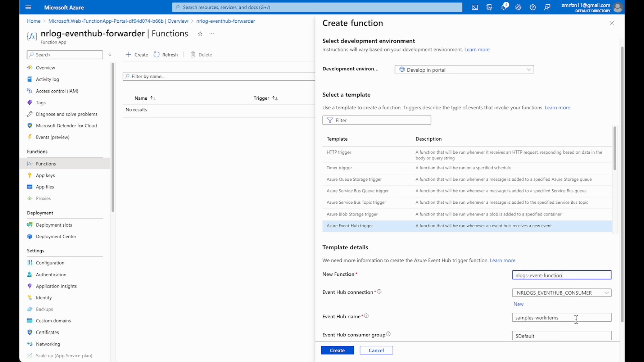The height and width of the screenshot is (362, 644).
Task: Show info tooltip for Event Hub consumer group
Action: [388, 334]
